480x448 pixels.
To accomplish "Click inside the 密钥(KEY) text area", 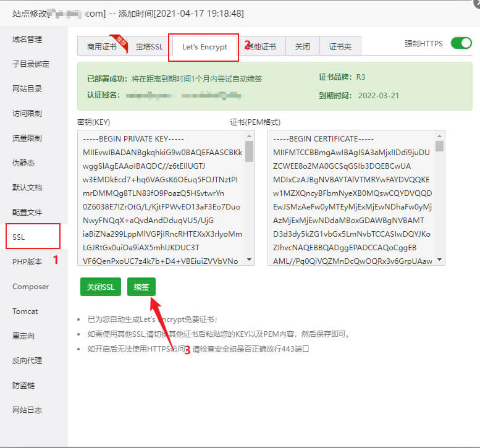I will tap(161, 198).
